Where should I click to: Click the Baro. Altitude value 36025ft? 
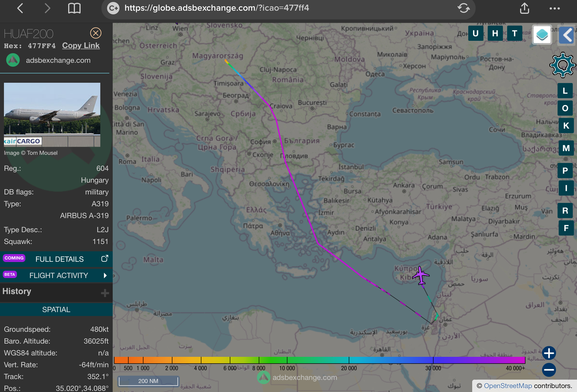click(x=96, y=341)
